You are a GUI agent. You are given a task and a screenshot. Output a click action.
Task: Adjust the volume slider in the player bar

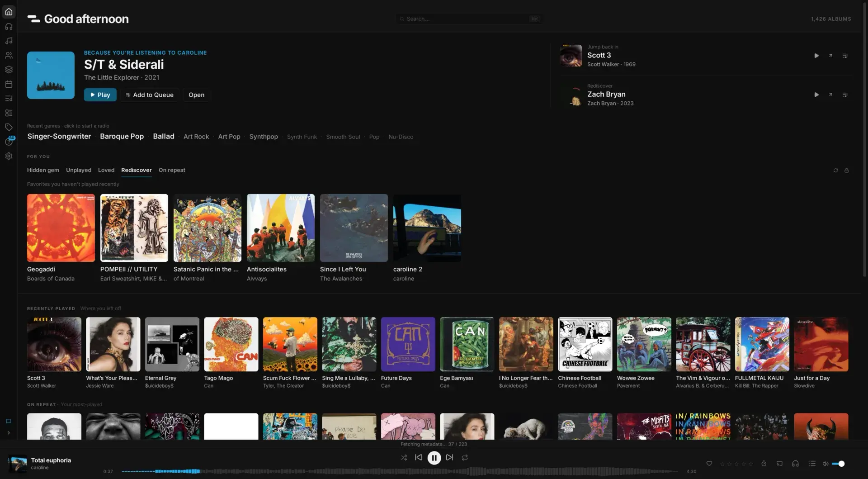pos(838,464)
